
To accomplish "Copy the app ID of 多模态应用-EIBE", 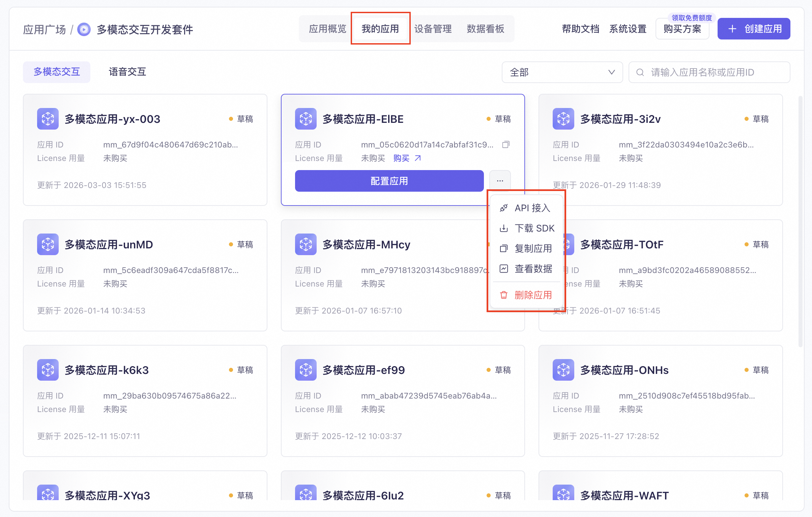I will point(506,145).
